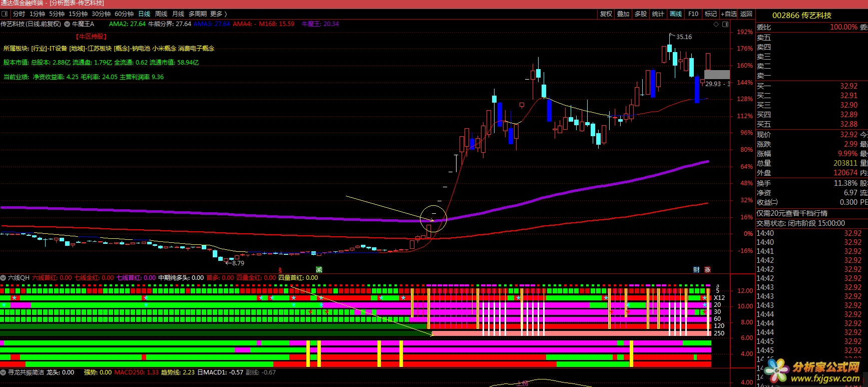This screenshot has height=387, width=868.
Task: Click the 买一 price 32.92
Action: [848, 86]
